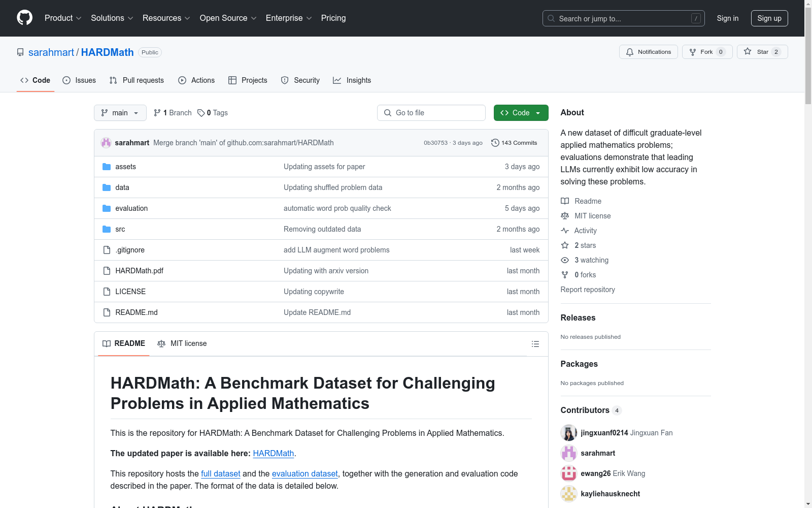This screenshot has height=508, width=812.
Task: Open the sarahmart owner link
Action: tap(51, 52)
